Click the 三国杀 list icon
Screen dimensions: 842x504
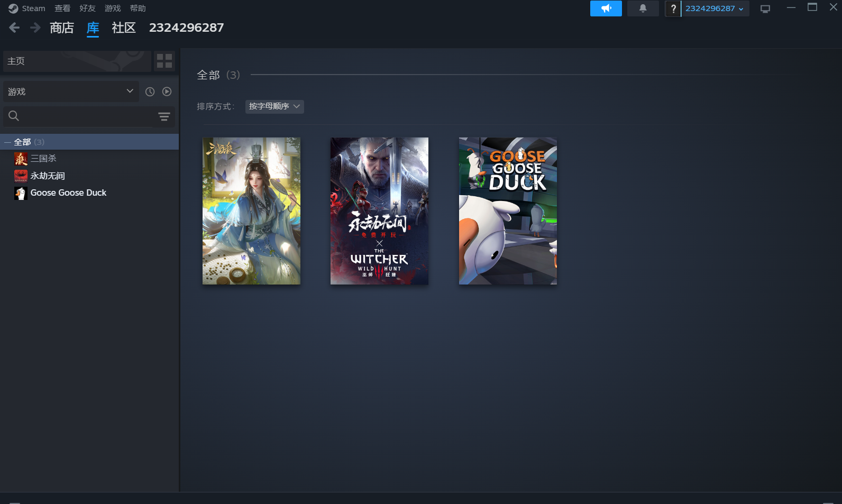coord(21,159)
